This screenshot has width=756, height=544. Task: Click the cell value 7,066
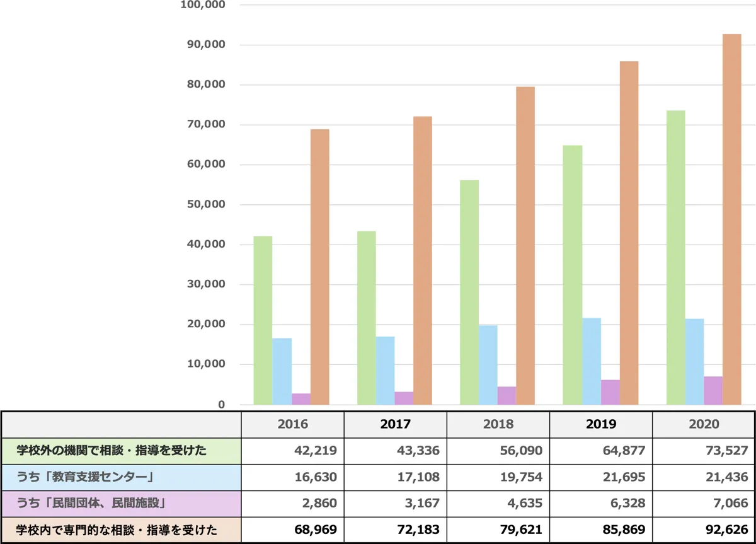pyautogui.click(x=730, y=504)
